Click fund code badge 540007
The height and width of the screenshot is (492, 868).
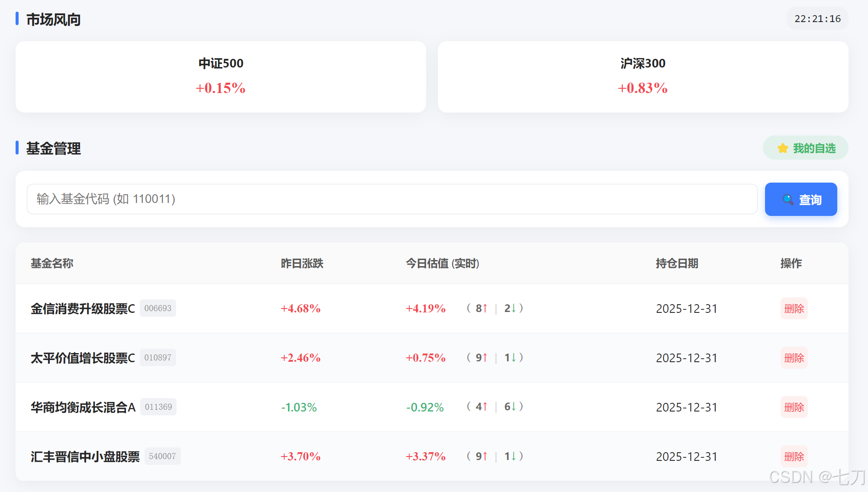[162, 456]
